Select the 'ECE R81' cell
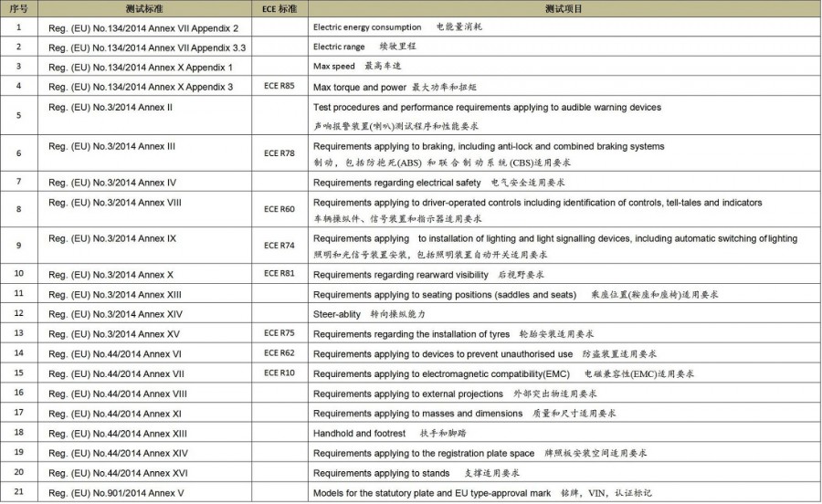Image resolution: width=822 pixels, height=504 pixels. coord(279,274)
